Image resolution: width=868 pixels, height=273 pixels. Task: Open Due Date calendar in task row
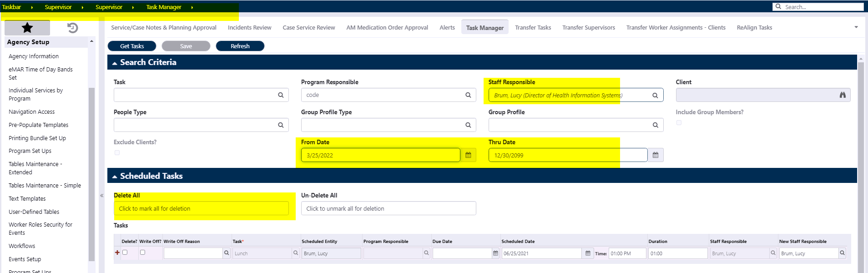click(495, 253)
